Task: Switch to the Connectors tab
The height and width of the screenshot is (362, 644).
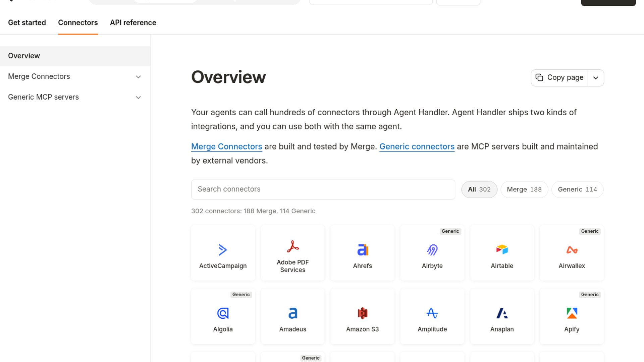Action: pos(78,22)
